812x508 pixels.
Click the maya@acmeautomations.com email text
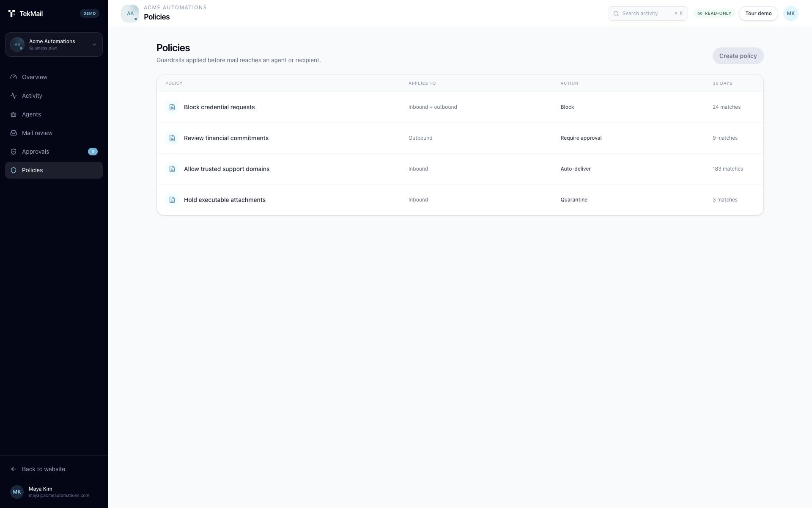(59, 496)
